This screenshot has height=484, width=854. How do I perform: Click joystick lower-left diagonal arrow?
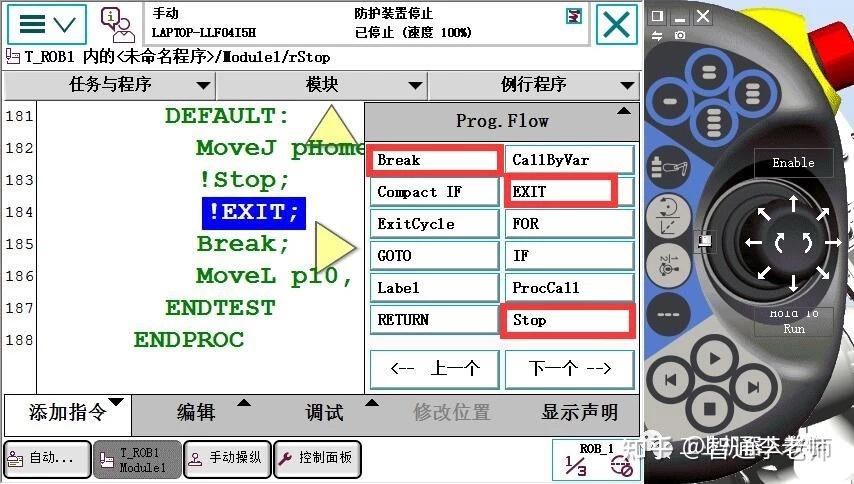point(764,271)
